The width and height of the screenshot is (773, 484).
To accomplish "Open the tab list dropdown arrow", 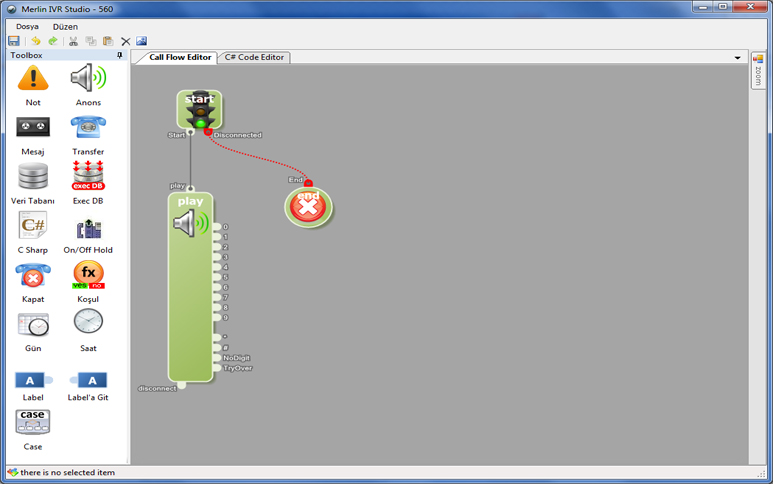I will click(738, 58).
